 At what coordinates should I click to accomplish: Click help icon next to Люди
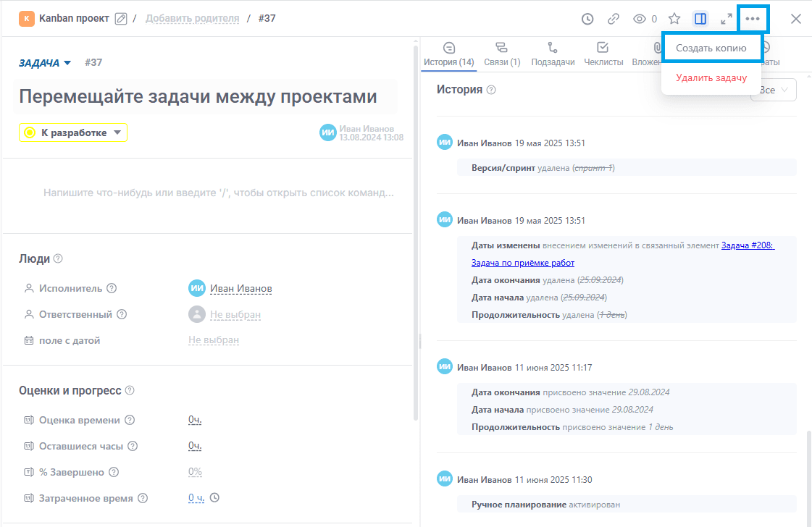pyautogui.click(x=58, y=258)
